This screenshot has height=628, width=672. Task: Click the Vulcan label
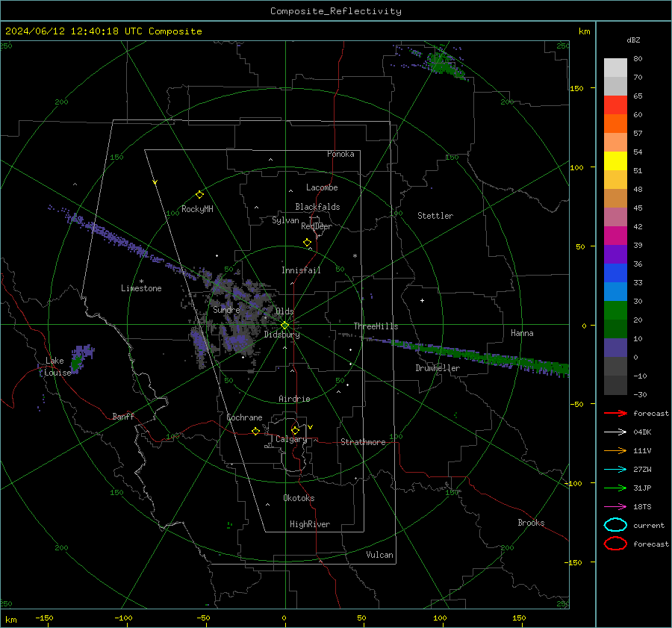380,555
